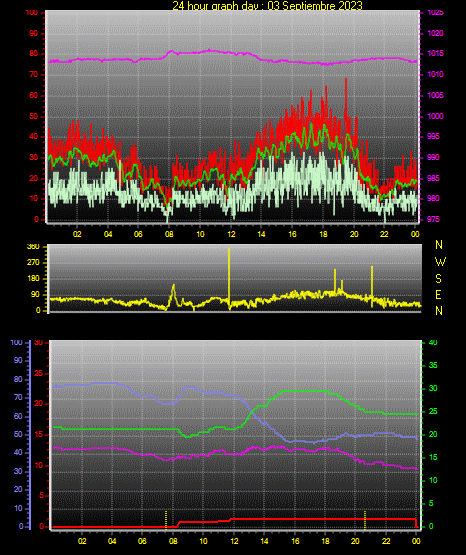Click the yellow 270 wind direction axis label
466x555 pixels.
[33, 263]
